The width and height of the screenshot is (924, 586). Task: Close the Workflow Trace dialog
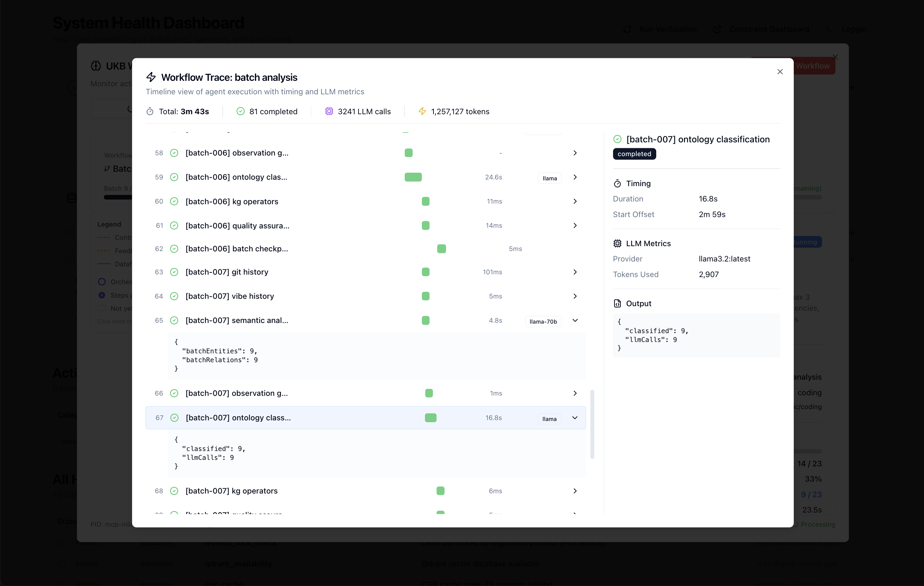[x=780, y=72]
